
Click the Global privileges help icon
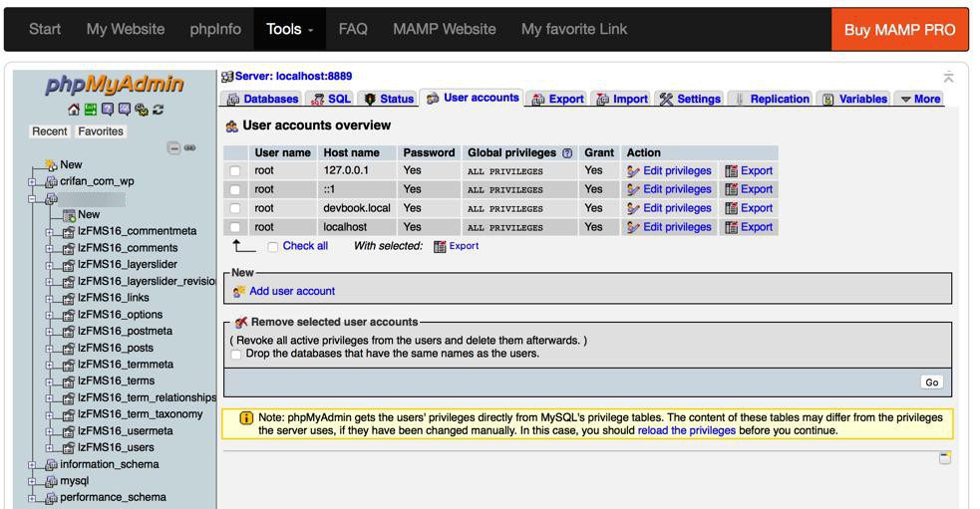pos(567,153)
